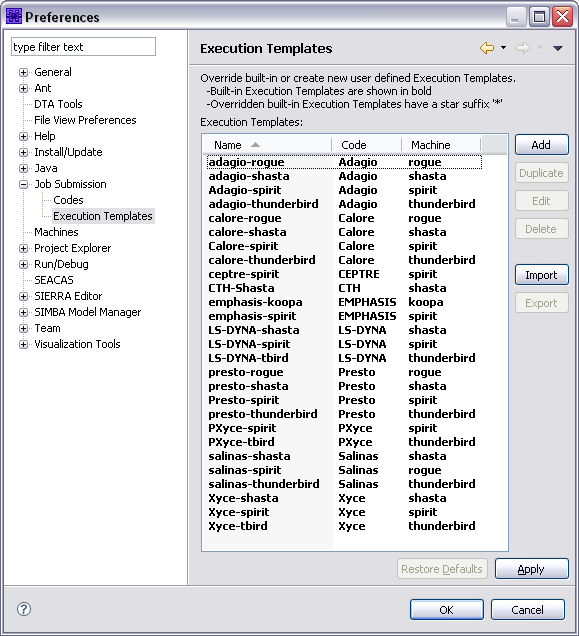Dismiss dialog with the Cancel button

tap(527, 610)
